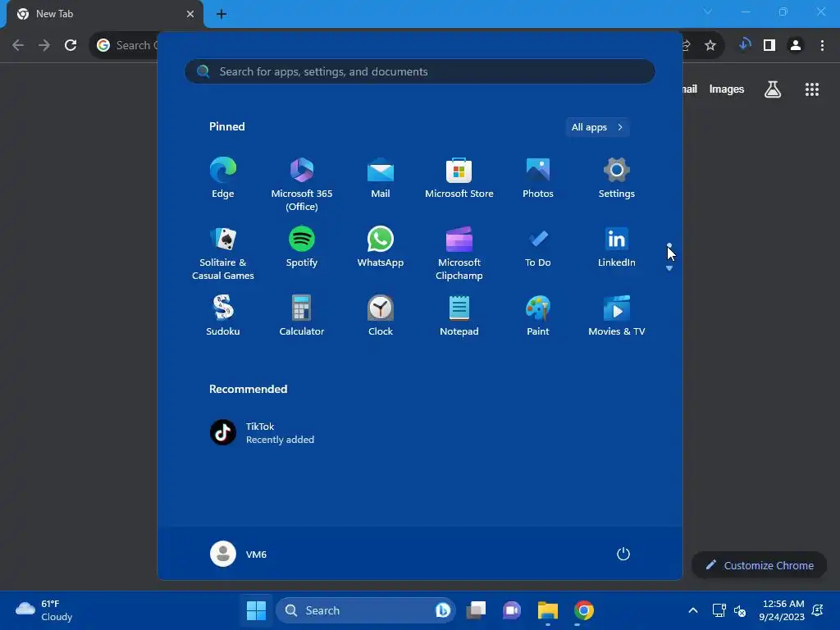Open the Spotify app

pyautogui.click(x=302, y=247)
